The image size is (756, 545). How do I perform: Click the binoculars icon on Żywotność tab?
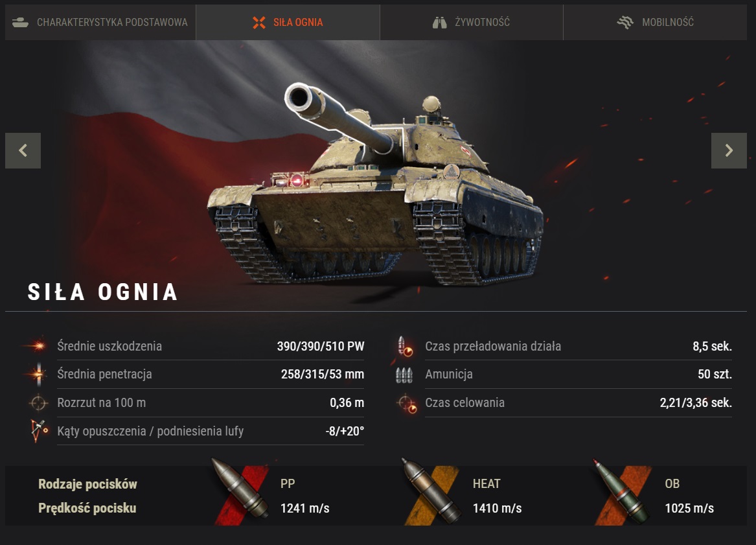coord(439,22)
